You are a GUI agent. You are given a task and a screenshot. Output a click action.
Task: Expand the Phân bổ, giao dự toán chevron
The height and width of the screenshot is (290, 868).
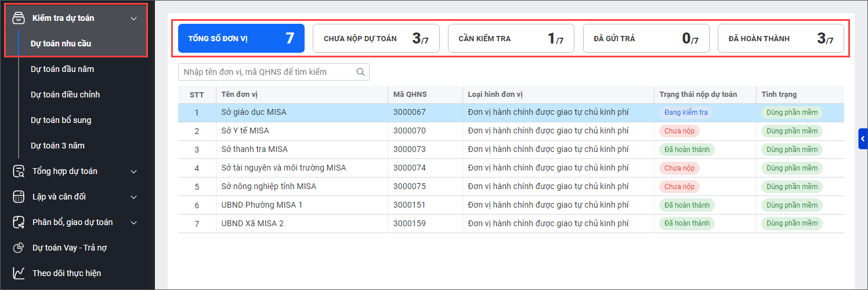tap(134, 223)
